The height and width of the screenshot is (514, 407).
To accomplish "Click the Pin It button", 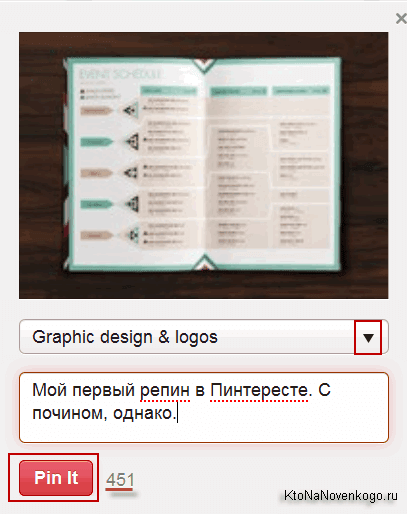I will tap(56, 478).
